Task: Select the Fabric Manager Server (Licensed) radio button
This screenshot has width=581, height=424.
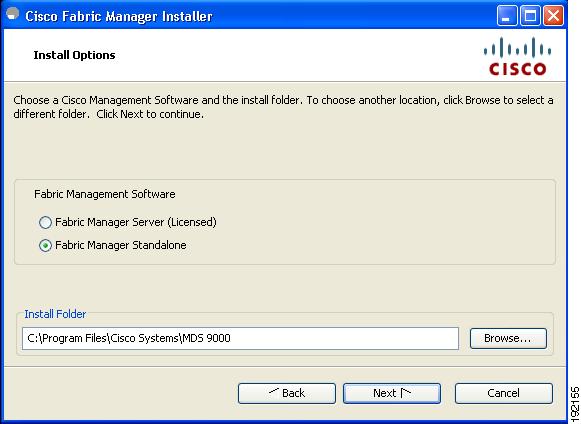Action: coord(45,222)
